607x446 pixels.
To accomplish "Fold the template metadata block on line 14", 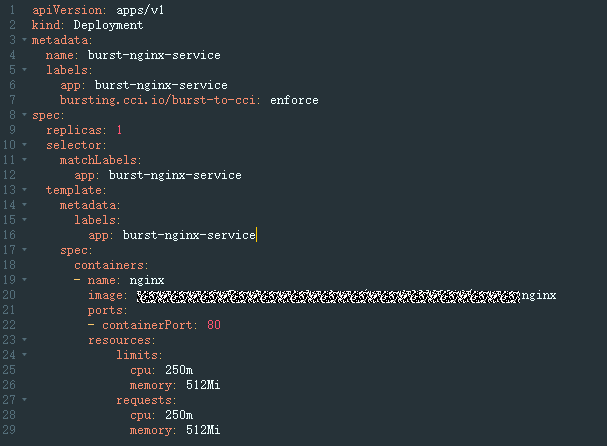I will point(24,204).
